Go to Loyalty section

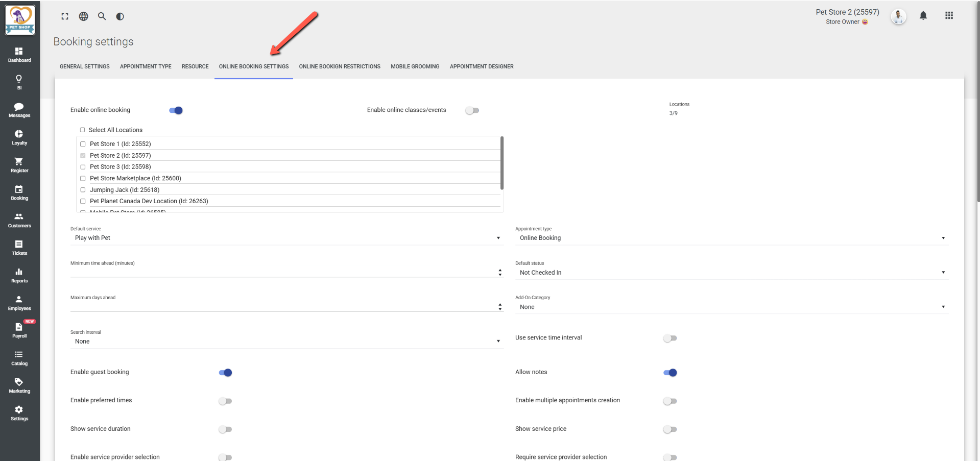pos(19,137)
